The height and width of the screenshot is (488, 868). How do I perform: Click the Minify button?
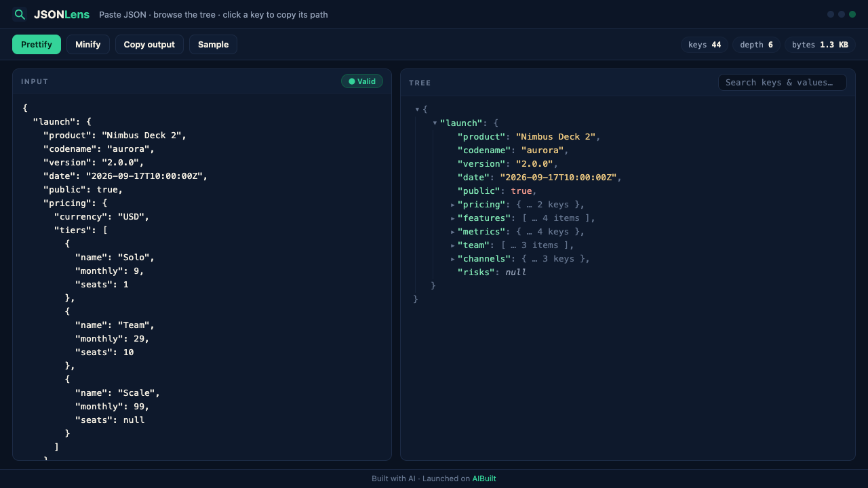[x=88, y=45]
